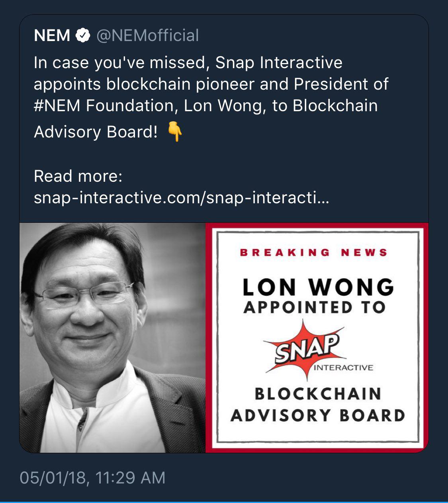Click the black-and-white portrait photo

pos(112,337)
